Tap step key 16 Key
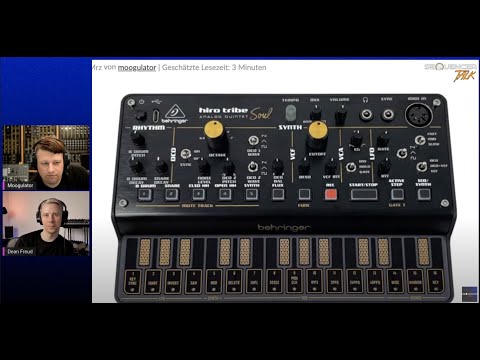Viewport: 480px width, 360px height. pos(436,282)
